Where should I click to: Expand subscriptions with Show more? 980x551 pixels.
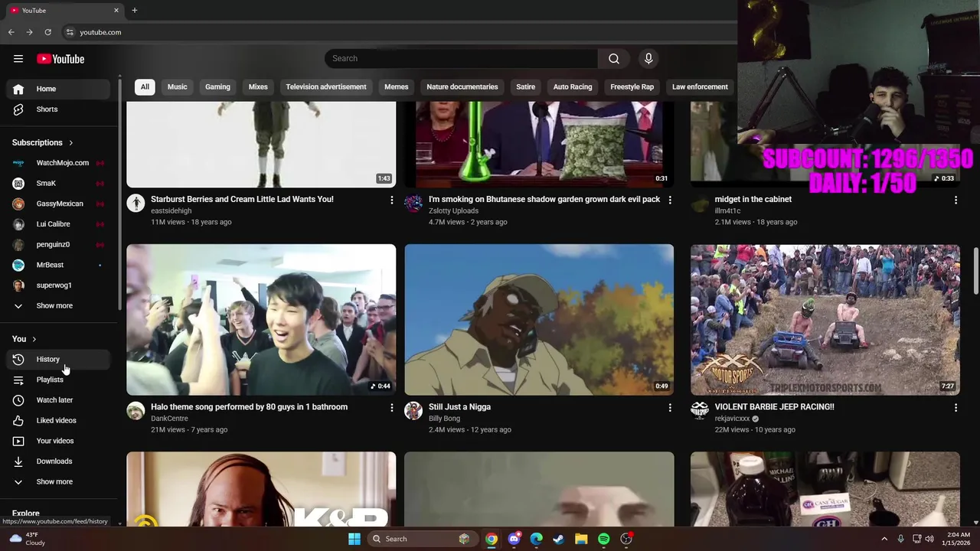click(58, 306)
